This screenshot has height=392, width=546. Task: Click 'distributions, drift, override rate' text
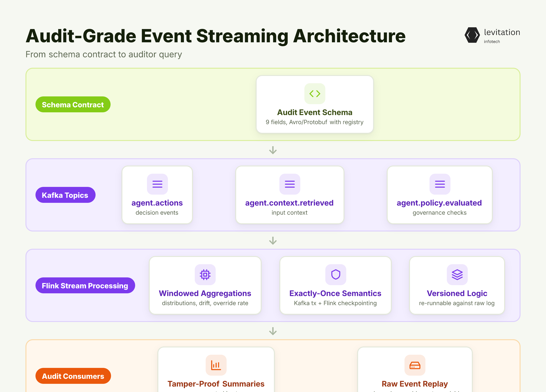[x=205, y=303]
